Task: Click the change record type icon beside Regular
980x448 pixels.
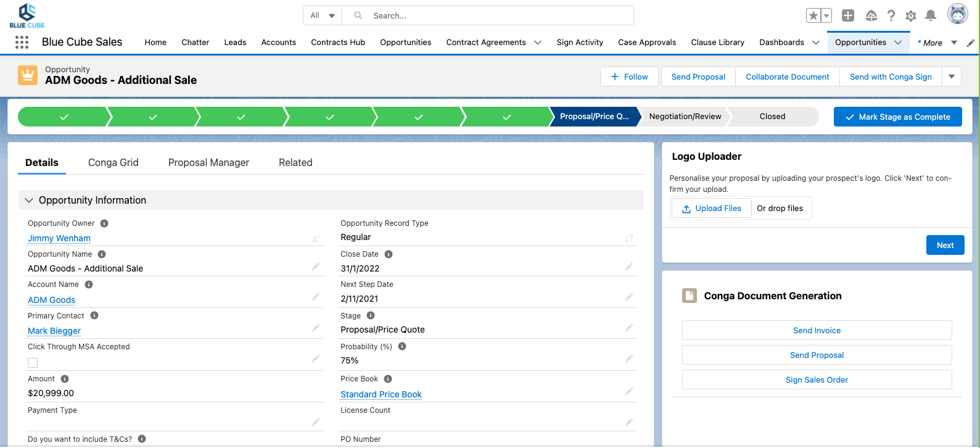Action: pos(629,238)
